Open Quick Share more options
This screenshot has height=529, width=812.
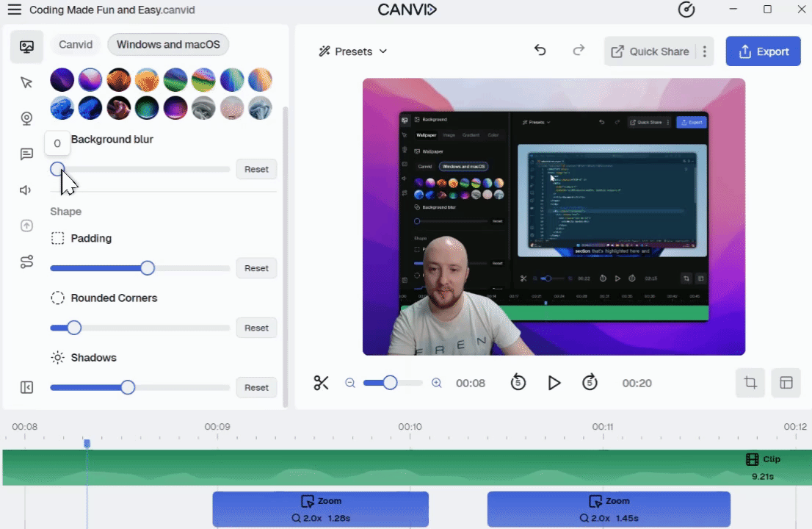pyautogui.click(x=704, y=51)
